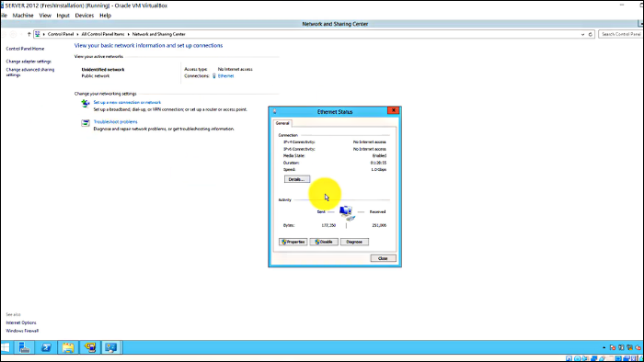The height and width of the screenshot is (362, 644).
Task: Open the Machine menu in VirtualBox
Action: click(23, 16)
